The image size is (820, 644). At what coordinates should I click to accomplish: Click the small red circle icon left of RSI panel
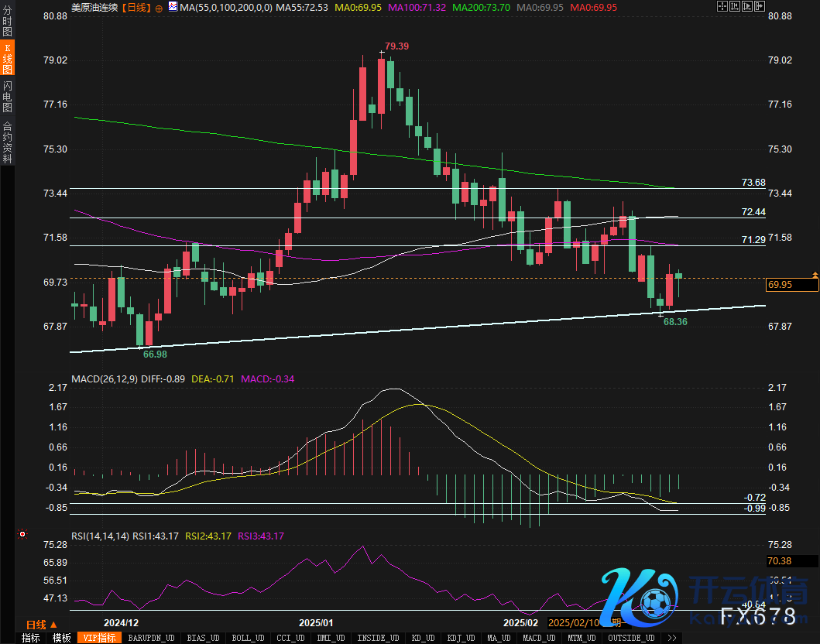point(22,534)
